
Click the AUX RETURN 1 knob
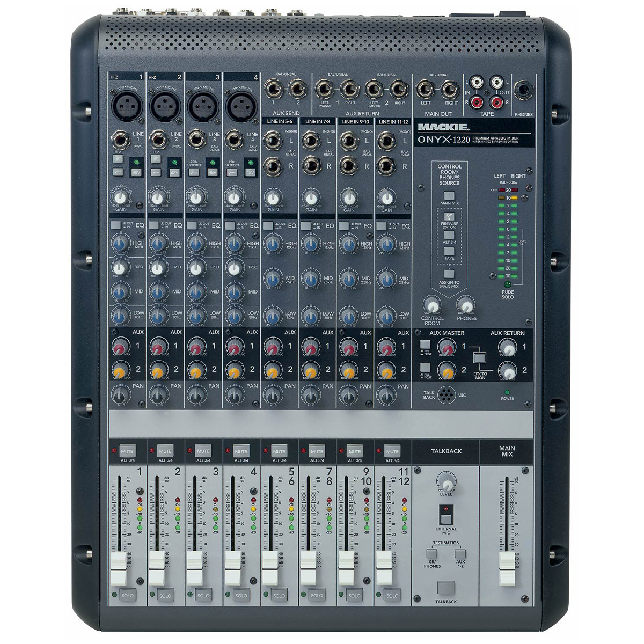pos(507,349)
